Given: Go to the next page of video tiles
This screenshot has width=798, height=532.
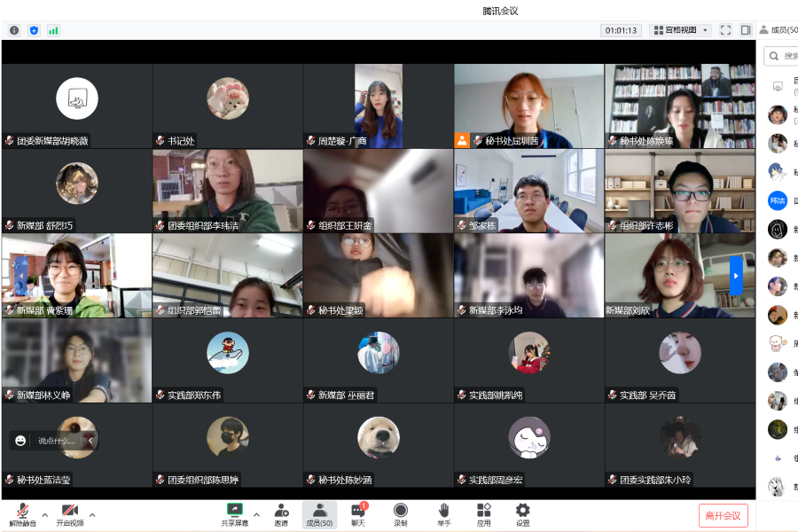Looking at the screenshot, I should click(x=735, y=276).
